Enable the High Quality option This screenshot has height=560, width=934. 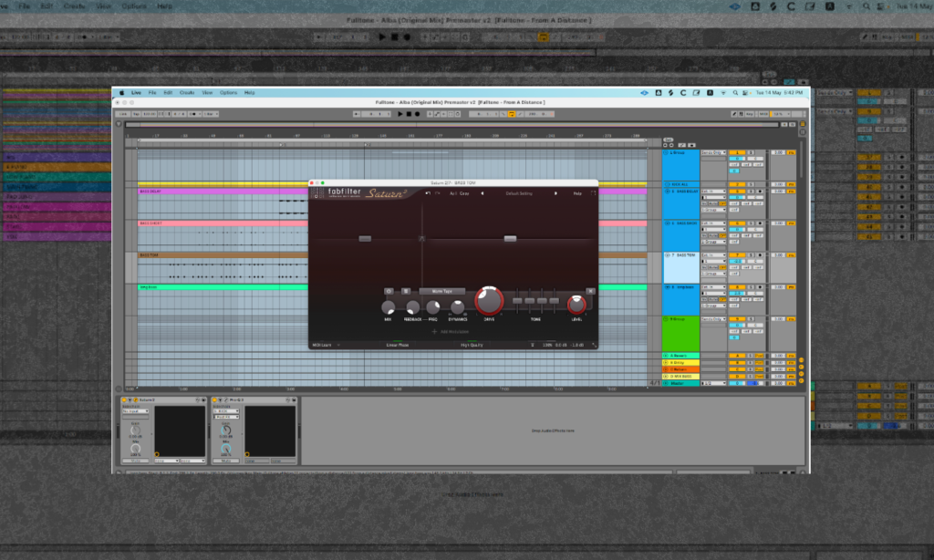click(471, 345)
